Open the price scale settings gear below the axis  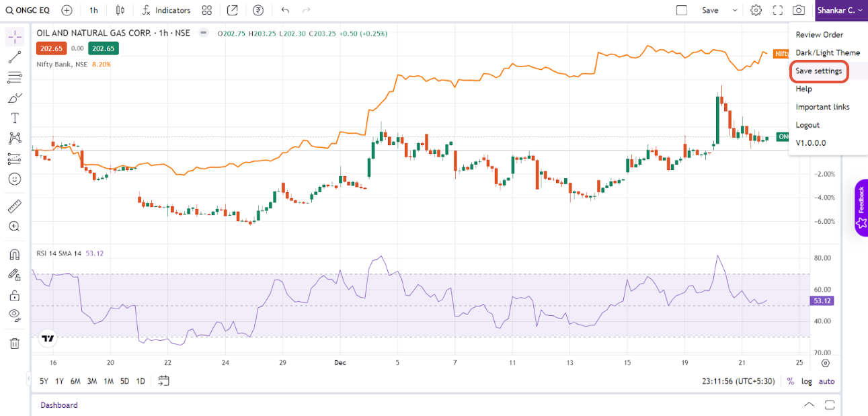[826, 363]
